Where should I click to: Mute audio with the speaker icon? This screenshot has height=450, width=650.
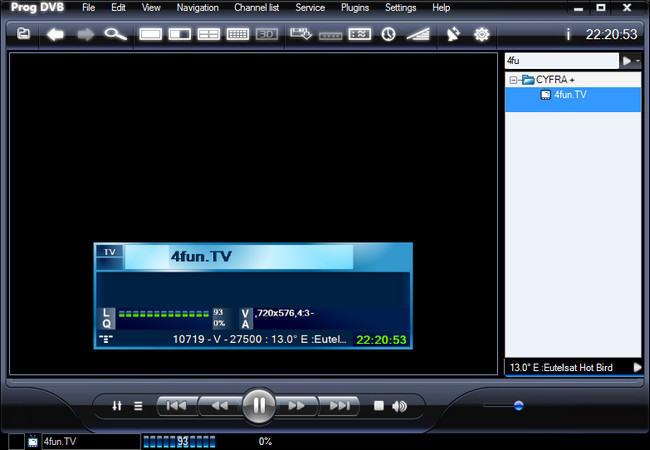[x=399, y=406]
